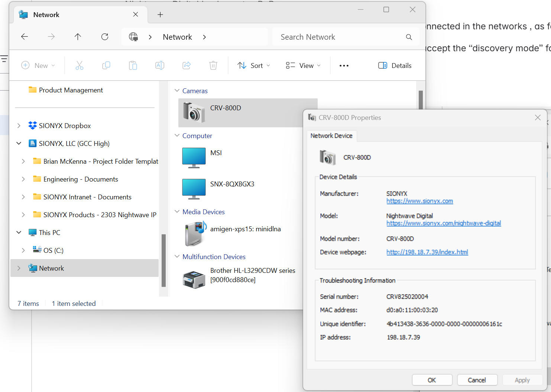
Task: Open the See more ellipsis menu
Action: pyautogui.click(x=344, y=66)
